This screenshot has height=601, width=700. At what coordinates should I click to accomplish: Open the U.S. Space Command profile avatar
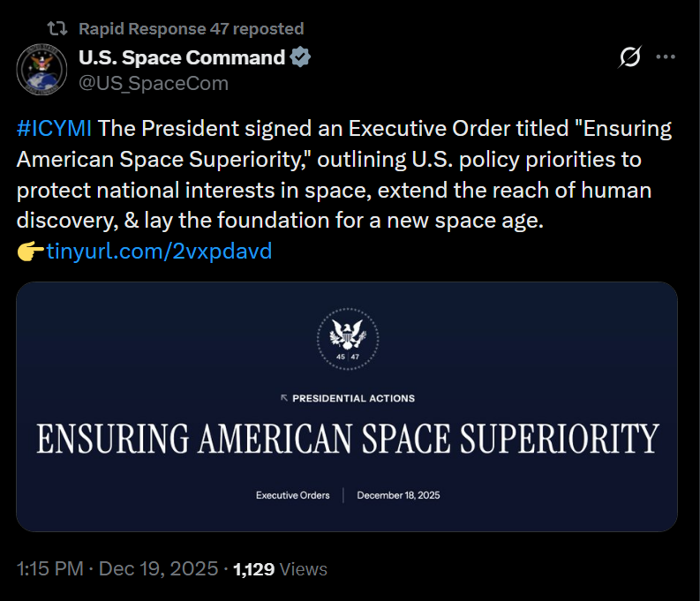pyautogui.click(x=42, y=69)
